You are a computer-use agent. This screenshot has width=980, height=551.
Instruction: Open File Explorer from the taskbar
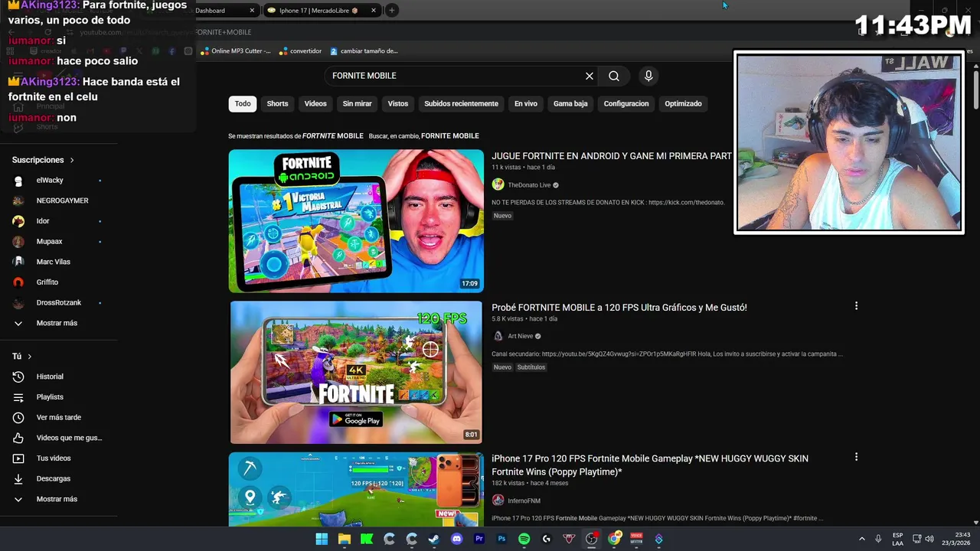[345, 539]
